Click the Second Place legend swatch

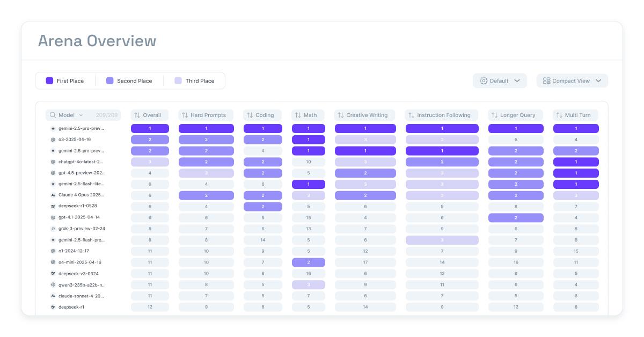point(110,80)
